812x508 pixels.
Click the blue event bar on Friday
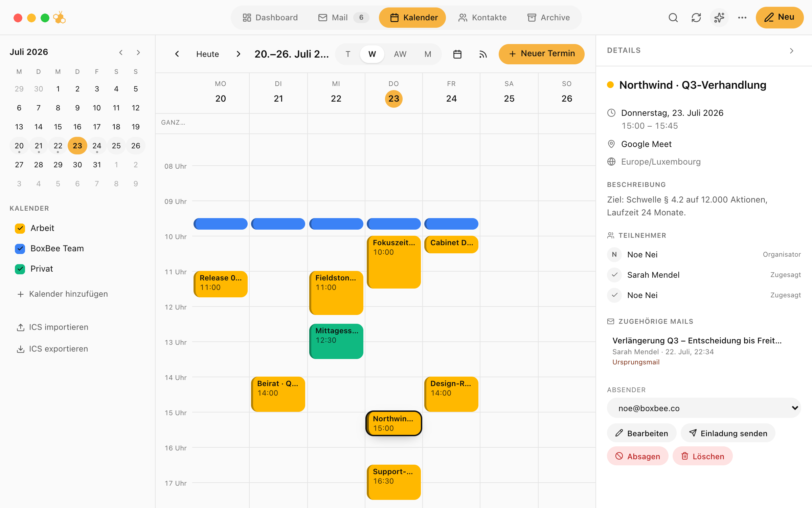pos(451,224)
